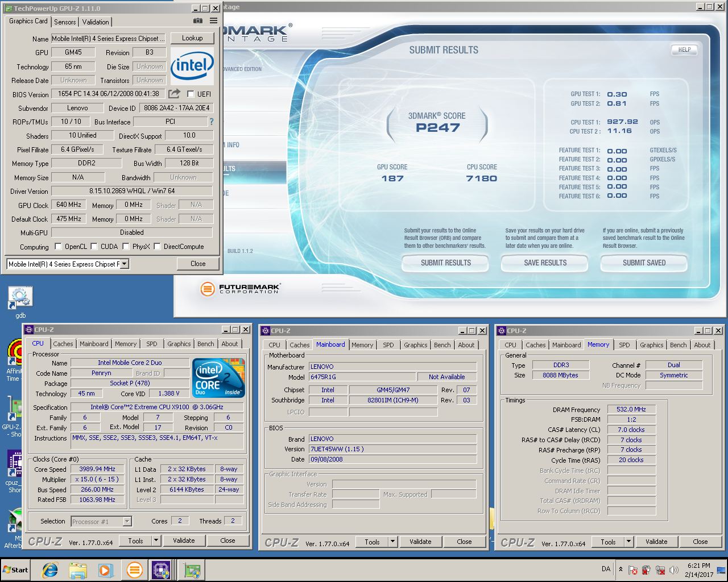Click the SAVE RESULTS button

[x=545, y=263]
